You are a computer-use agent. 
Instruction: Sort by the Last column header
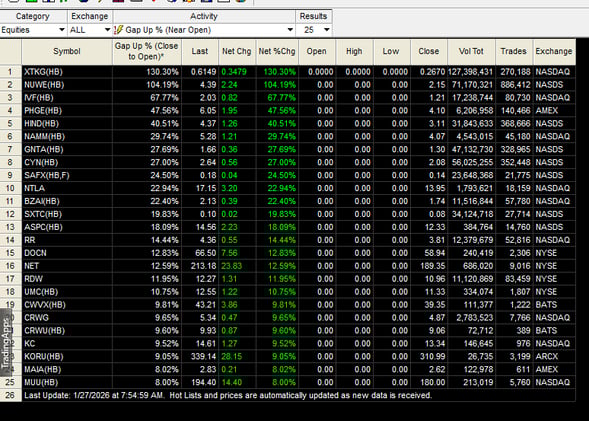click(x=199, y=51)
